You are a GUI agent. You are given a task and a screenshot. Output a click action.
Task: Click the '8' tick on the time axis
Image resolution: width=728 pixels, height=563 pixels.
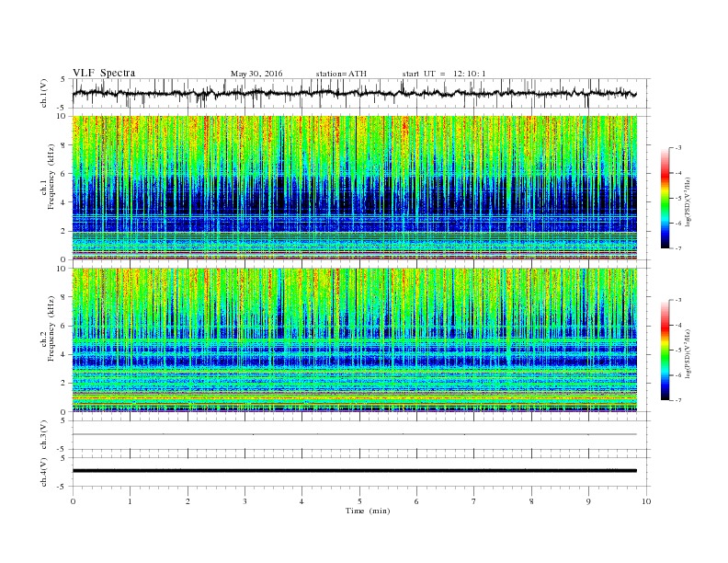[x=531, y=501]
